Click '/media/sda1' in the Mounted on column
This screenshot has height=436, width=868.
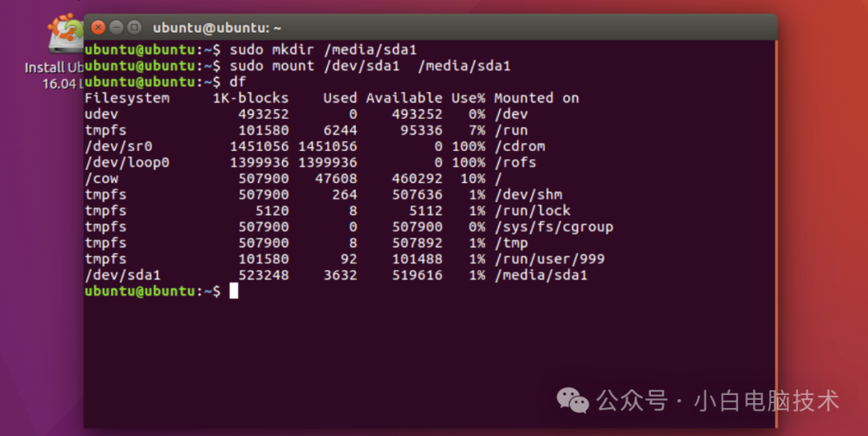pyautogui.click(x=541, y=275)
